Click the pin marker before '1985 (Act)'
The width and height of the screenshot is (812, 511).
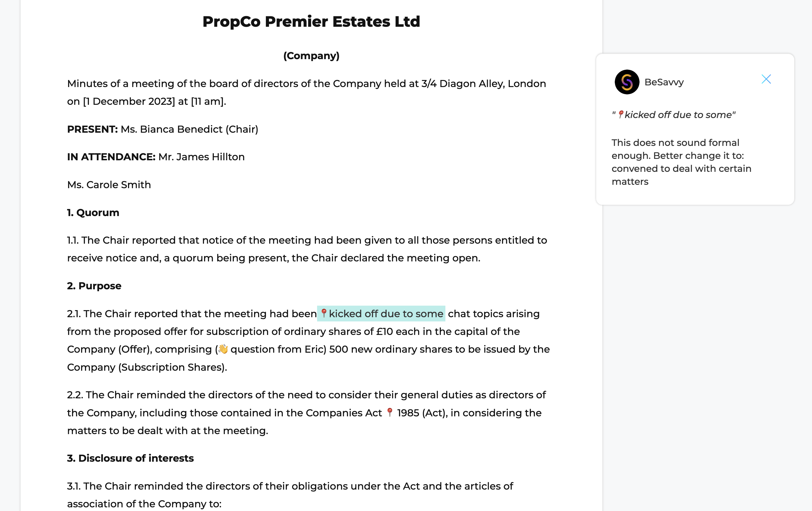point(390,412)
